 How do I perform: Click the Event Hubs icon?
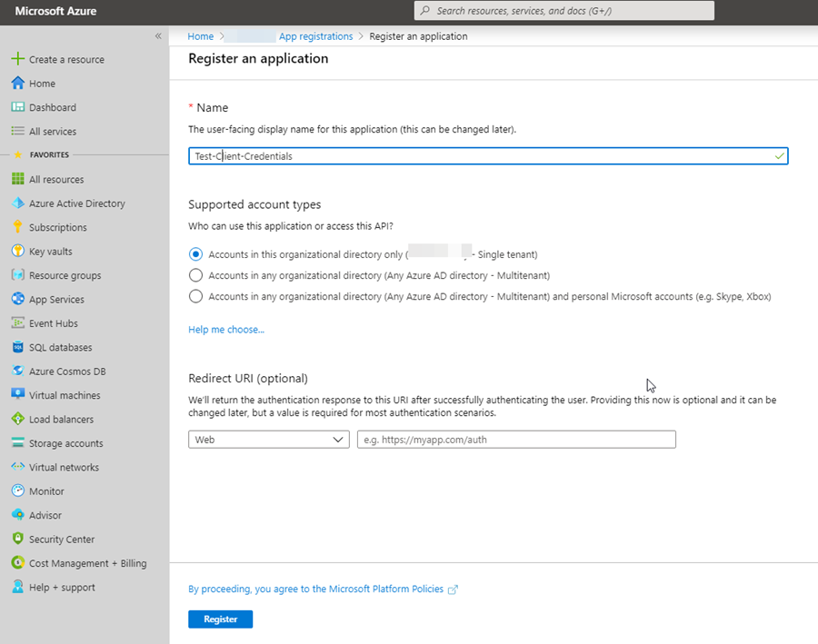(x=18, y=322)
